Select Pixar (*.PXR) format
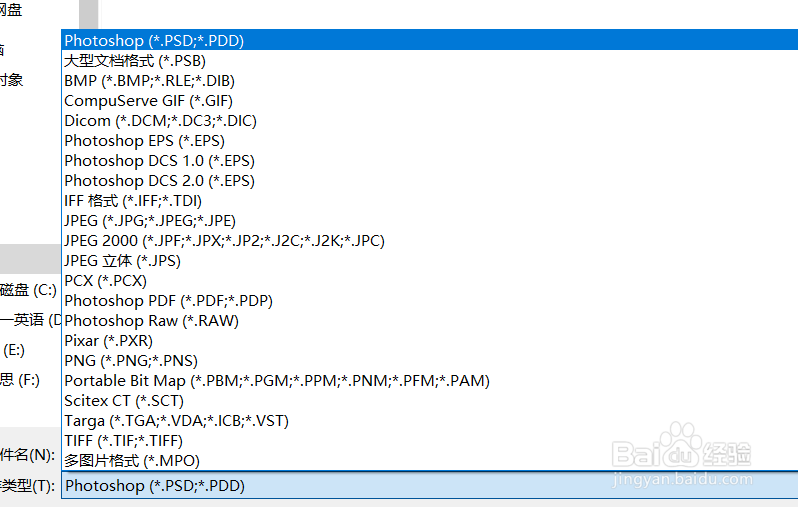The height and width of the screenshot is (507, 798). (x=430, y=341)
